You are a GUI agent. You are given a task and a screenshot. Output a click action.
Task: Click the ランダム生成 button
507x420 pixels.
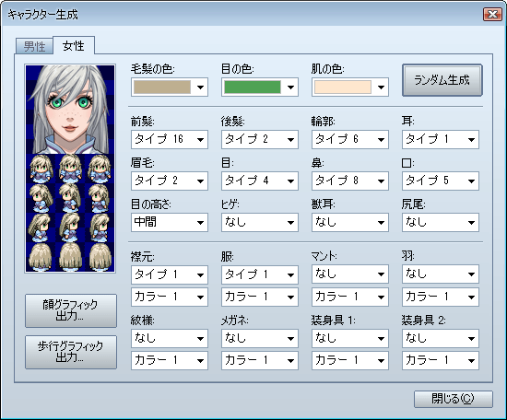[442, 80]
